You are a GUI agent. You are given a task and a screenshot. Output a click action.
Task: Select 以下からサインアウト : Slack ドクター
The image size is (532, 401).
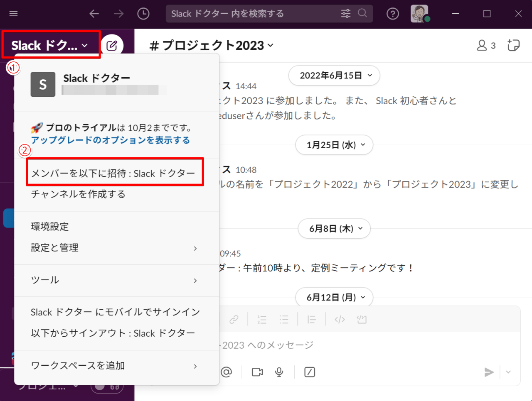pyautogui.click(x=117, y=333)
